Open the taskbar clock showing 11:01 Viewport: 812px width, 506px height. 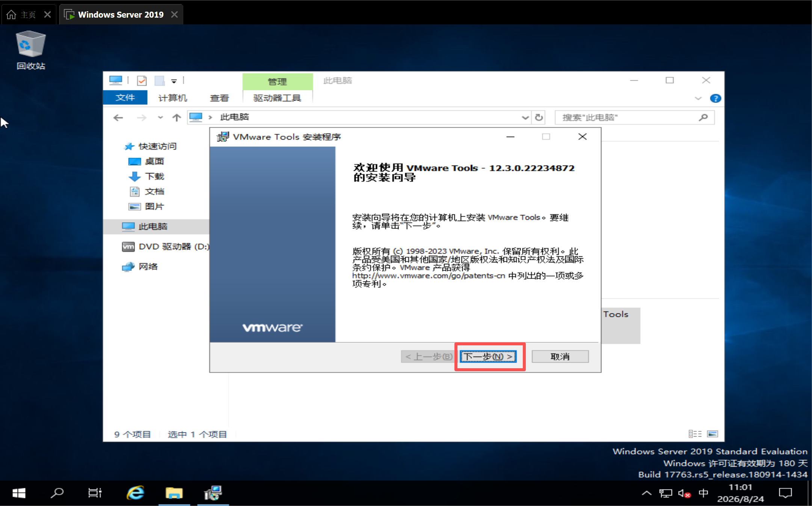coord(740,493)
